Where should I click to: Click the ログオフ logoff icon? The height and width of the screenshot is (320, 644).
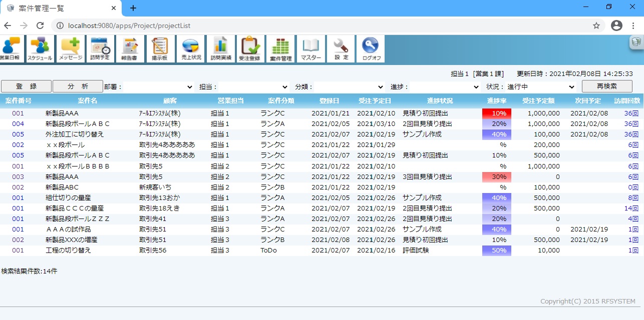click(371, 49)
